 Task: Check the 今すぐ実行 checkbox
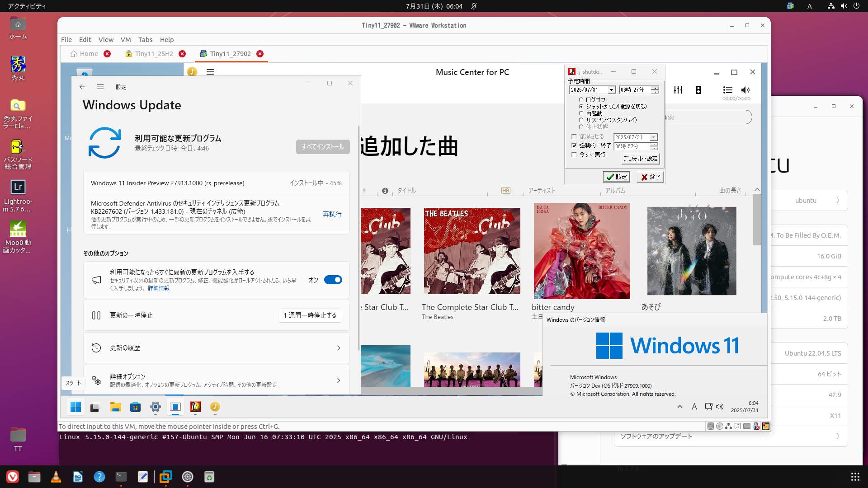click(x=574, y=155)
